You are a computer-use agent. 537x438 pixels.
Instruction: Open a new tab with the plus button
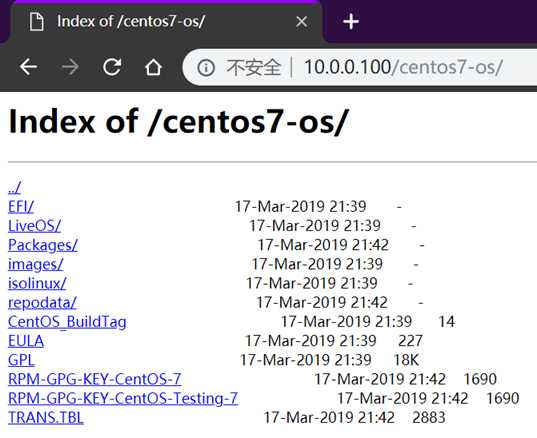click(351, 22)
